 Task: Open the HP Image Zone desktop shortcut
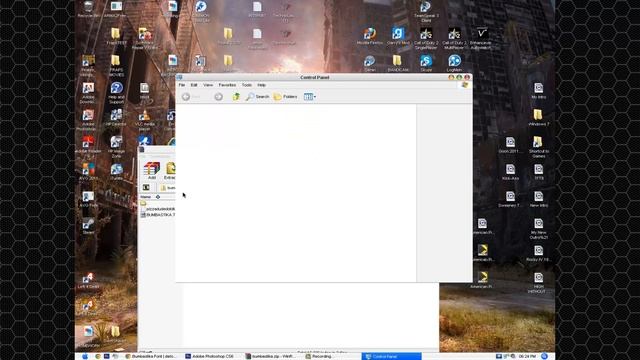116,147
